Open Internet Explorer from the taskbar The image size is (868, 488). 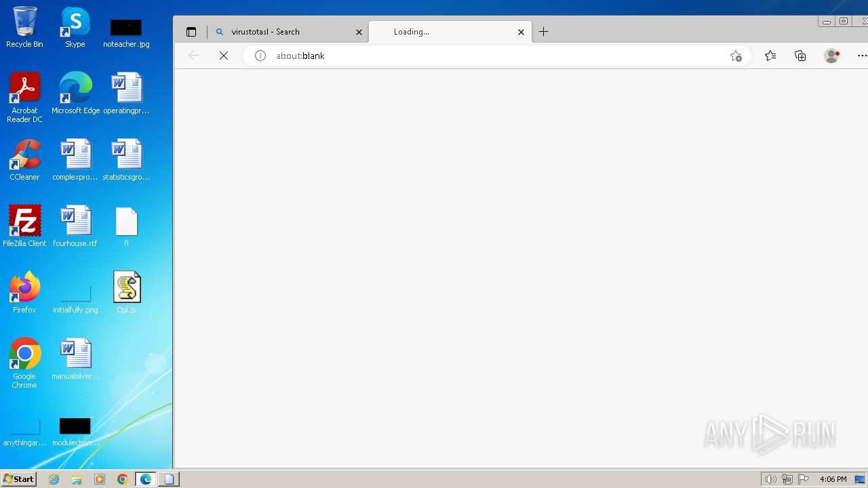coord(54,479)
